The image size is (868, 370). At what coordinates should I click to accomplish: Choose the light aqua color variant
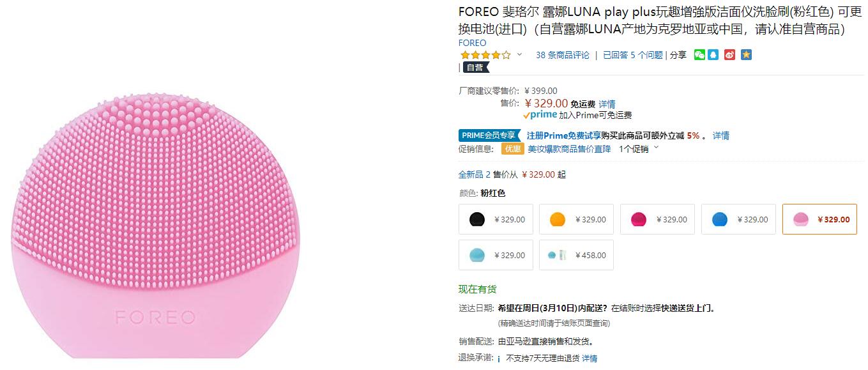tap(496, 255)
